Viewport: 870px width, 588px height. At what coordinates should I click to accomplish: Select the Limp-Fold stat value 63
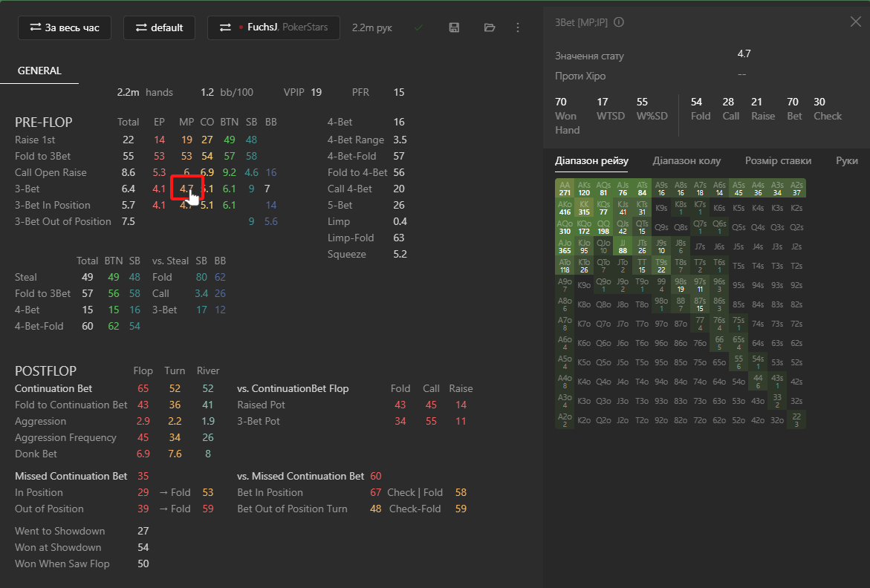click(400, 238)
